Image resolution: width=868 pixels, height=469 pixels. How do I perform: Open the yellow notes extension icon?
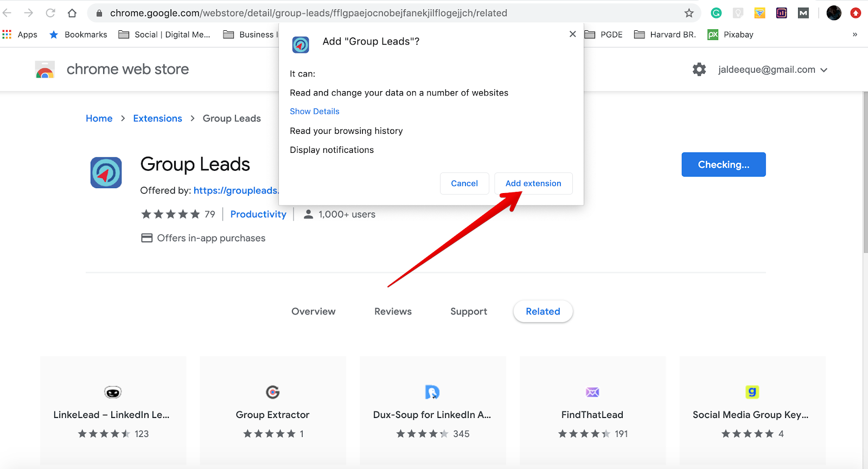click(x=760, y=13)
